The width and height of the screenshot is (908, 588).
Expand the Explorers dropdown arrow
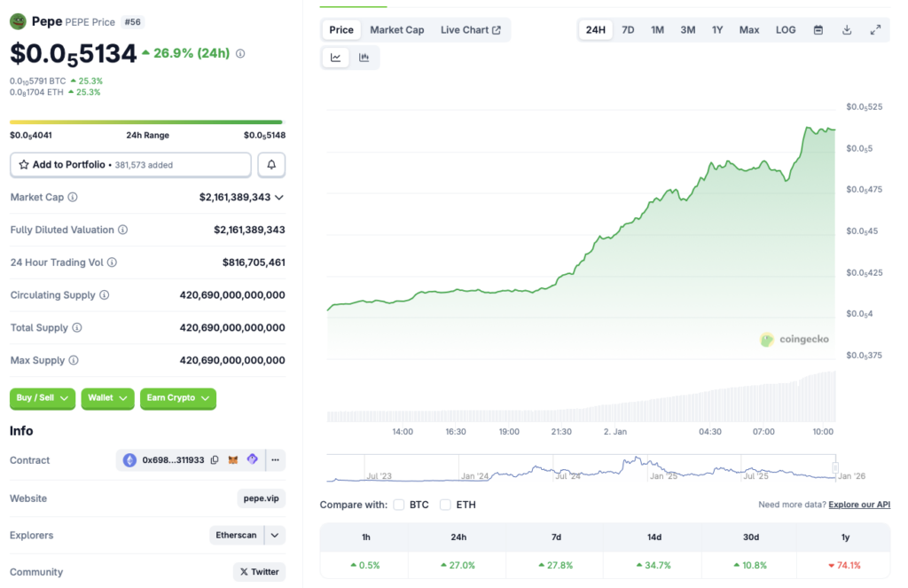coord(275,536)
